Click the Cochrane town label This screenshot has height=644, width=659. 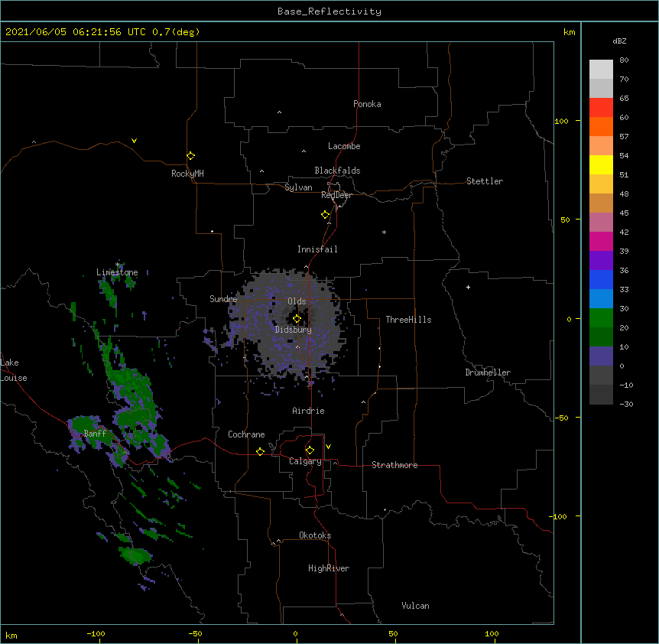246,434
